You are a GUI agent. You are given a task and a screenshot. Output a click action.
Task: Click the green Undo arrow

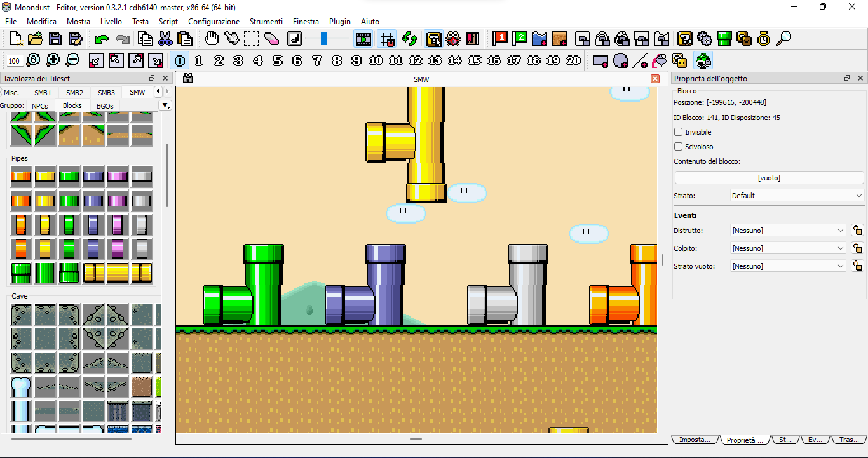(x=101, y=39)
